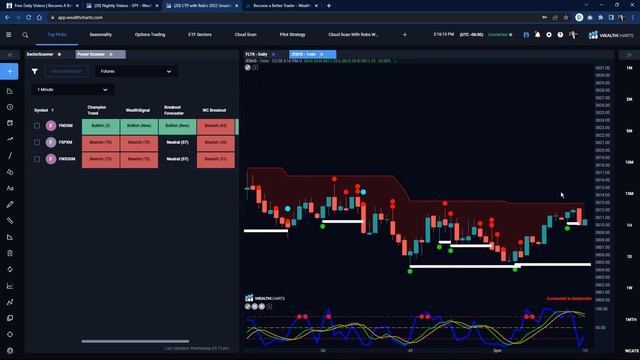Click FNQXM Champion Trend Bullish cell
This screenshot has width=640, height=360.
coord(101,126)
